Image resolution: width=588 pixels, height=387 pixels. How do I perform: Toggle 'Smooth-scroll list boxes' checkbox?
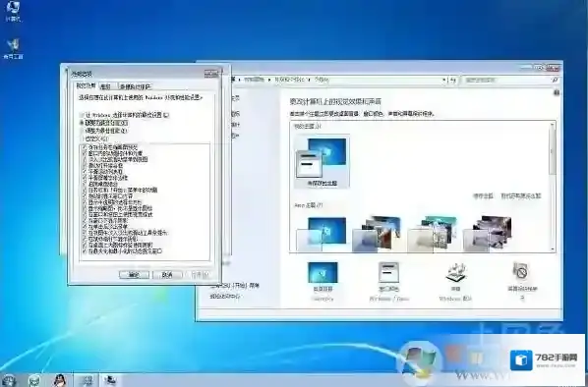coord(85,172)
